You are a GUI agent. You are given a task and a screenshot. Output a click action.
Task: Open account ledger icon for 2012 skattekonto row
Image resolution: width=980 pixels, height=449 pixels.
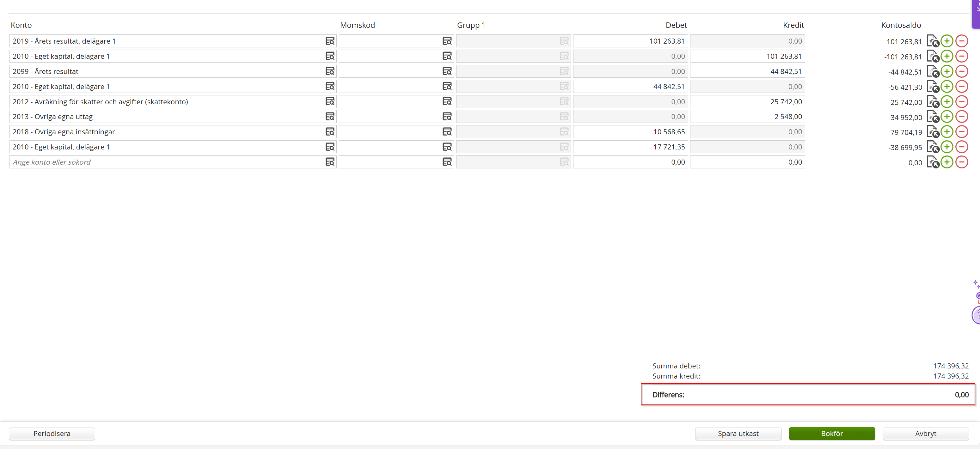click(933, 102)
